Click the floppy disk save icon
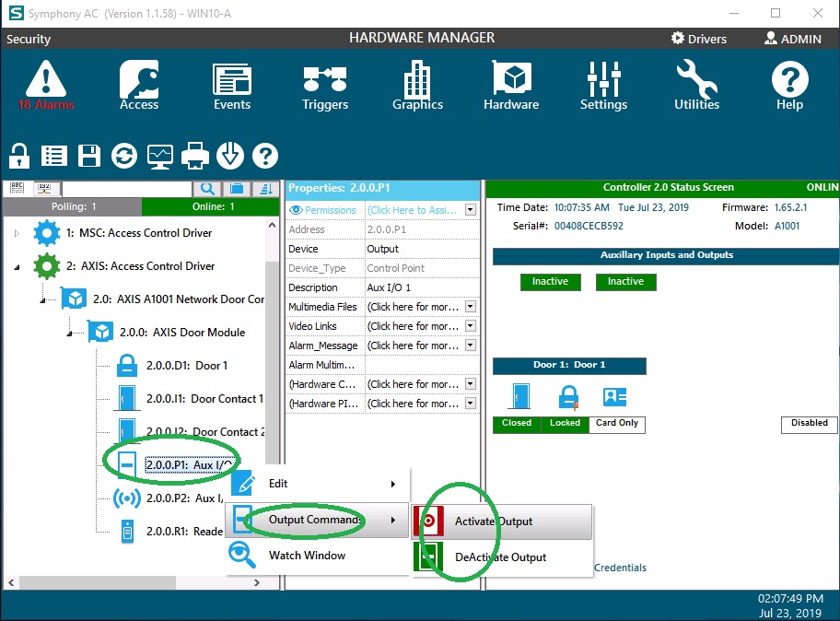Viewport: 840px width, 621px height. click(x=89, y=156)
